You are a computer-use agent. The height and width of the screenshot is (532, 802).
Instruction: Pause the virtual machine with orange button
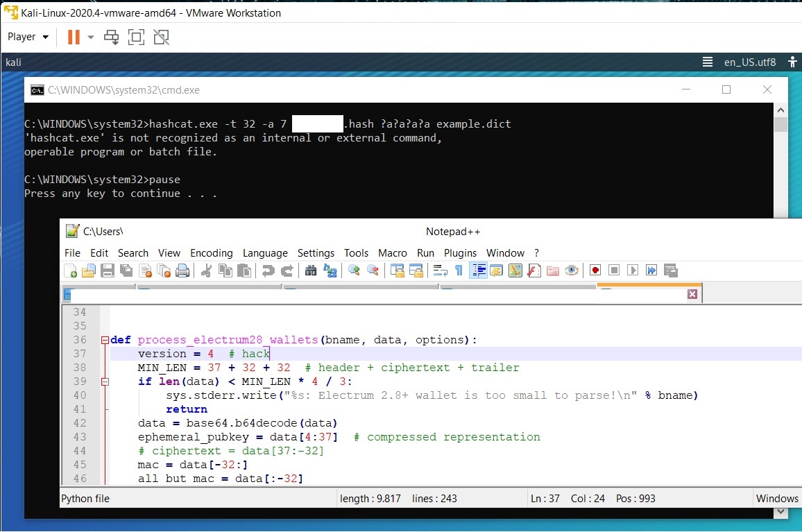(74, 37)
